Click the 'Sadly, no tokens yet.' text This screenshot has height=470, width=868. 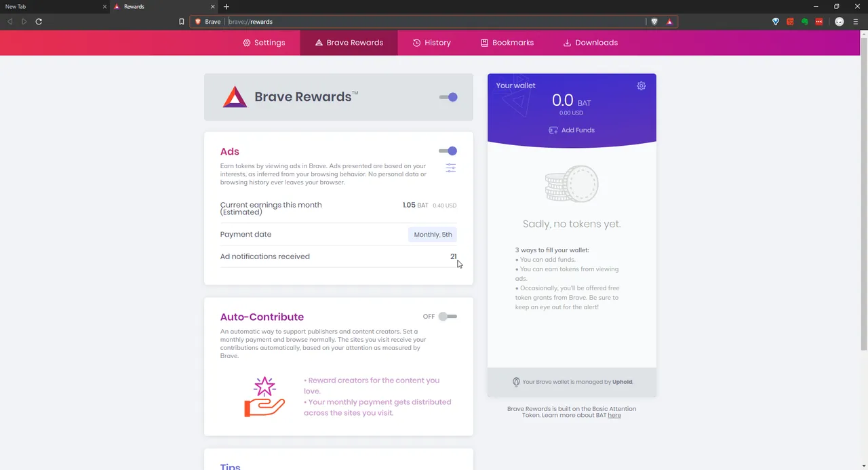[x=572, y=224]
